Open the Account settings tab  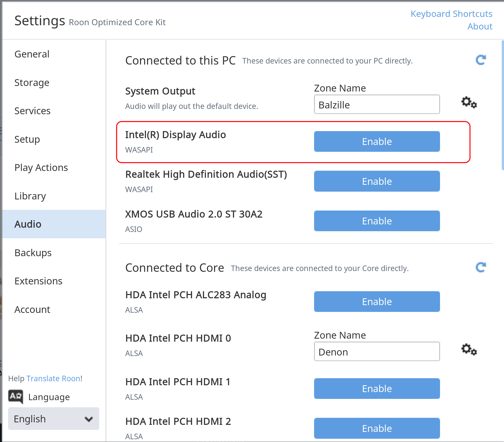pyautogui.click(x=54, y=309)
